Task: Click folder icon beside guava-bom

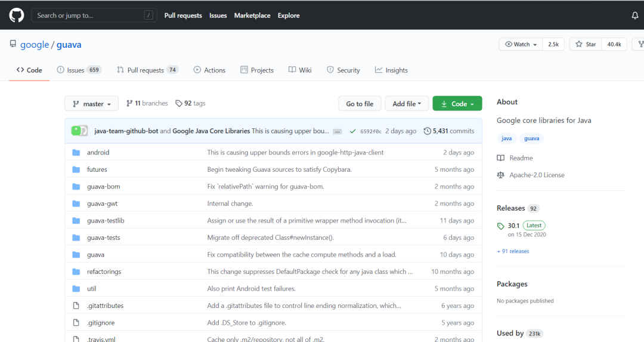Action: coord(76,187)
